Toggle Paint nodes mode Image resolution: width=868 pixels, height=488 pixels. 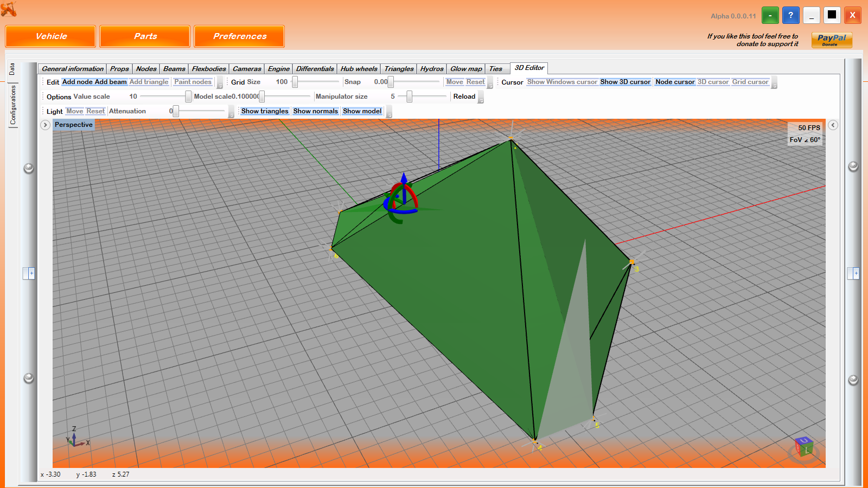[193, 82]
